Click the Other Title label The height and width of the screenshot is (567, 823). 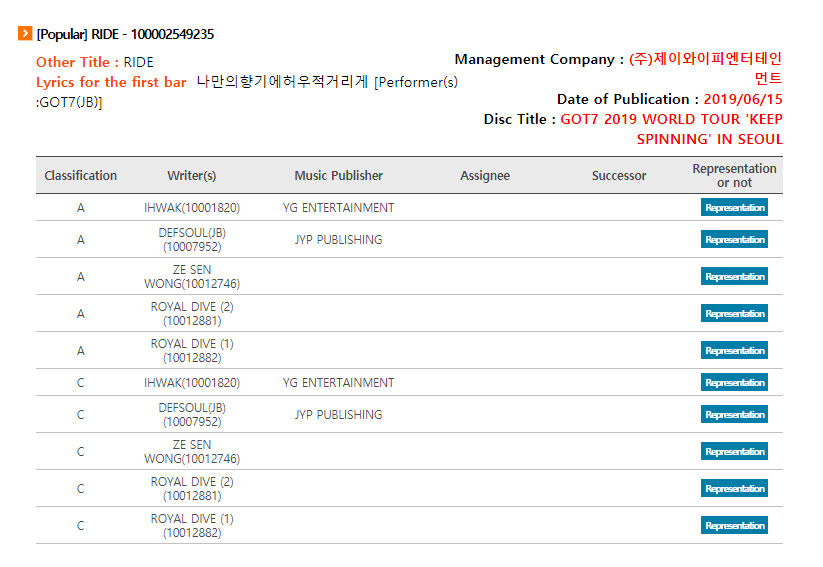[77, 62]
